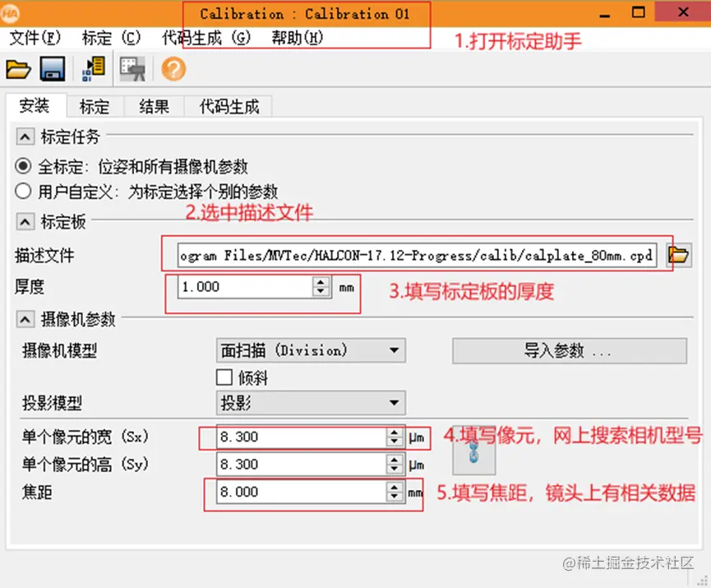The width and height of the screenshot is (711, 588).
Task: Switch to the 代码生成 tab
Action: point(229,107)
